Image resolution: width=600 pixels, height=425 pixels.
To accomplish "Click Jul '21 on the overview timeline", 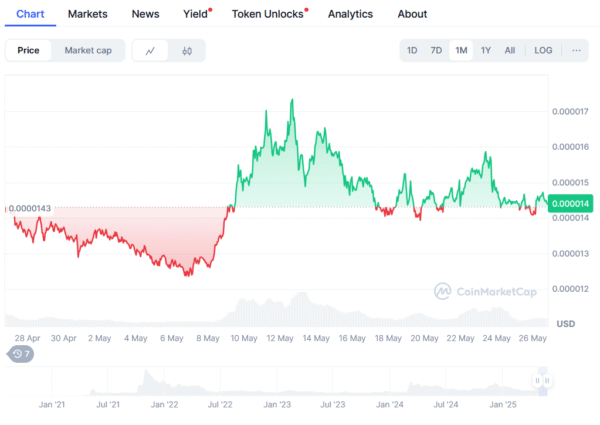I will tap(108, 405).
